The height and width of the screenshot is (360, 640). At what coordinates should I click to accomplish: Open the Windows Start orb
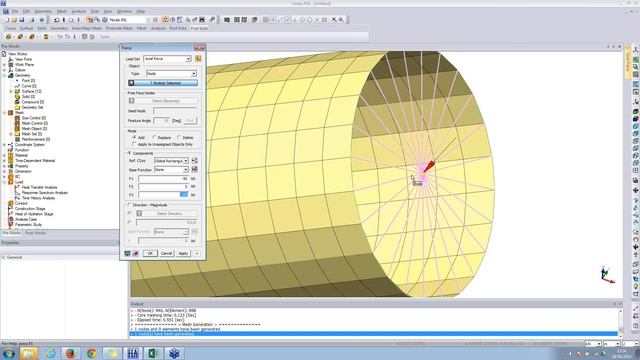coord(8,353)
